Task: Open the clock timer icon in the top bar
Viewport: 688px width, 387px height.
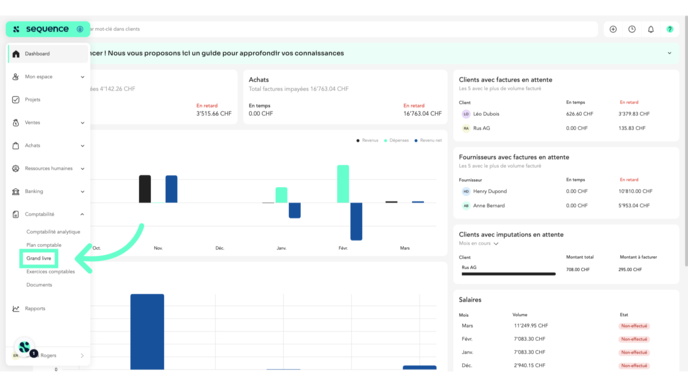Action: tap(632, 29)
